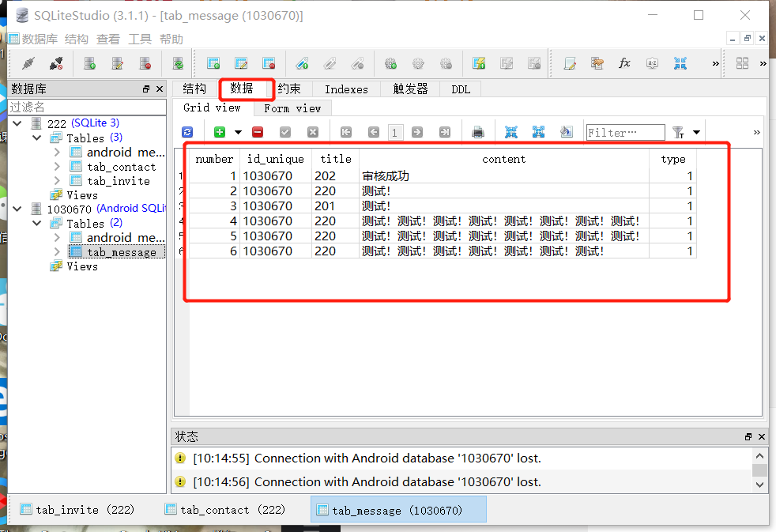
Task: Open the 工具 menu
Action: (x=140, y=38)
